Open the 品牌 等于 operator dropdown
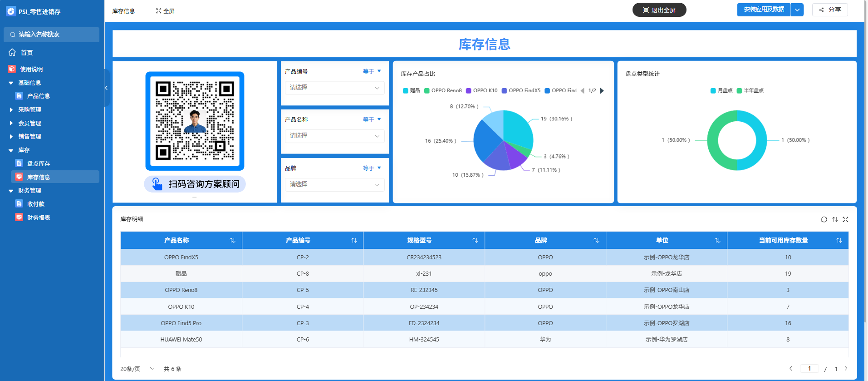The width and height of the screenshot is (868, 381). [372, 168]
